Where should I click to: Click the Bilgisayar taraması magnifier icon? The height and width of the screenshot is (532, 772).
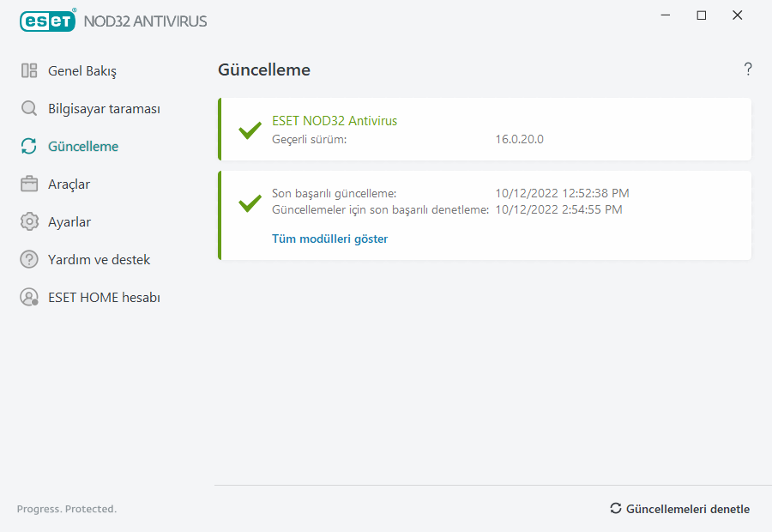(29, 109)
